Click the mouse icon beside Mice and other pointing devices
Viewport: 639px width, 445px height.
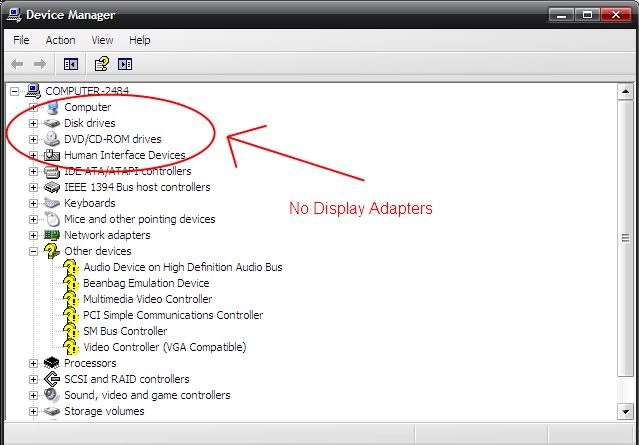point(52,219)
